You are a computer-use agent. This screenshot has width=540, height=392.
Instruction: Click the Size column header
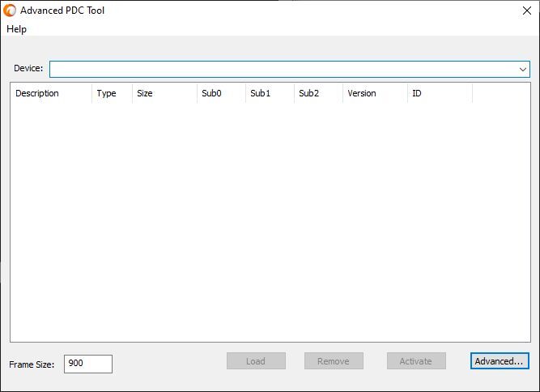(164, 93)
